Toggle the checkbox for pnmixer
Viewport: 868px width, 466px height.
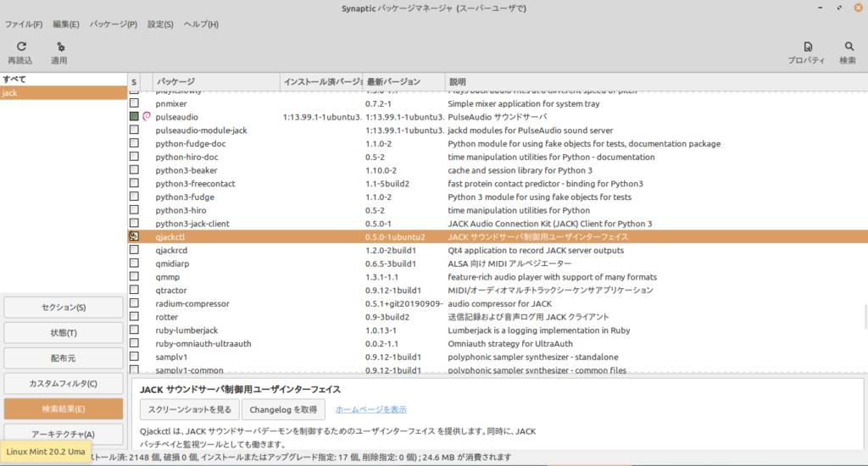[x=134, y=103]
